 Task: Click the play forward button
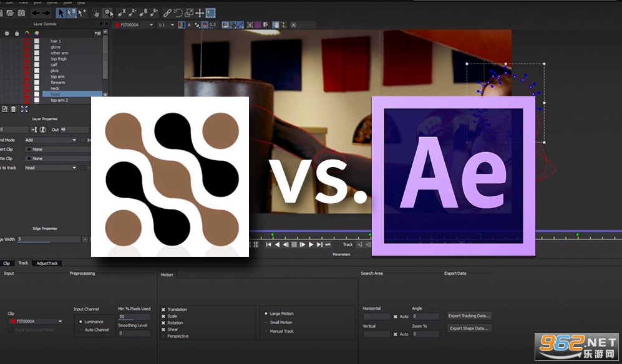[311, 245]
